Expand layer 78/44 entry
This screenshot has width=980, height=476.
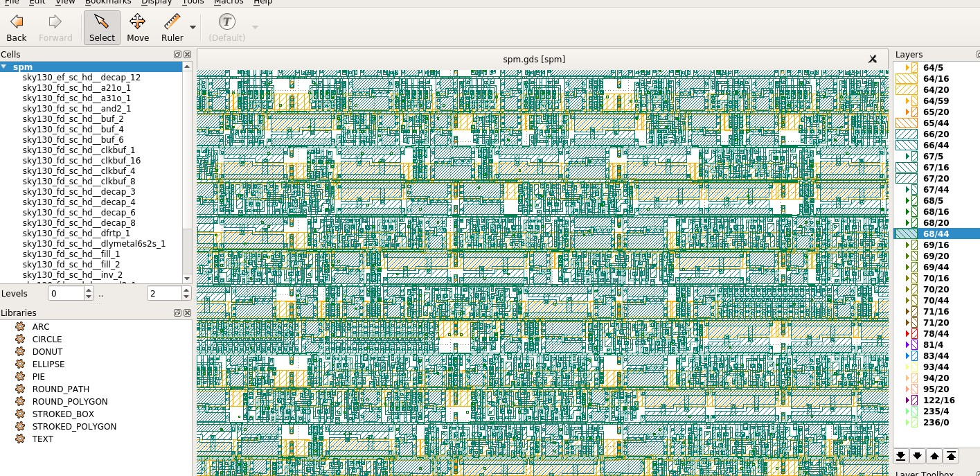(907, 334)
